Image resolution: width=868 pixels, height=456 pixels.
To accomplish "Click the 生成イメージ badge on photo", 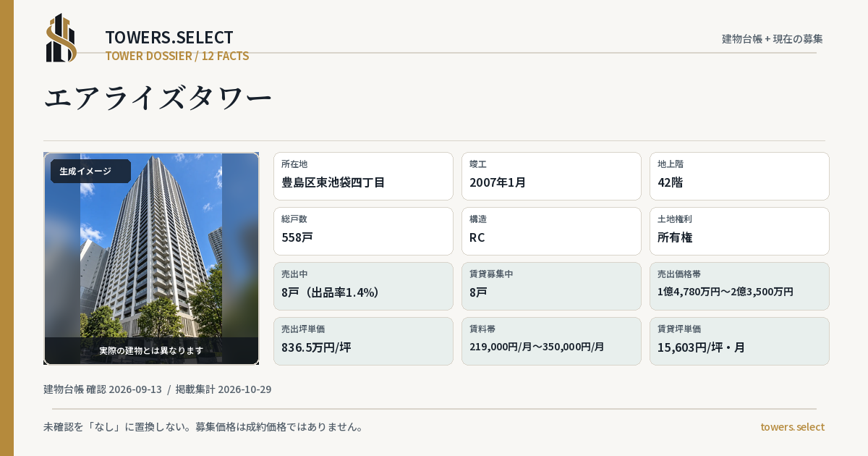I will coord(90,171).
